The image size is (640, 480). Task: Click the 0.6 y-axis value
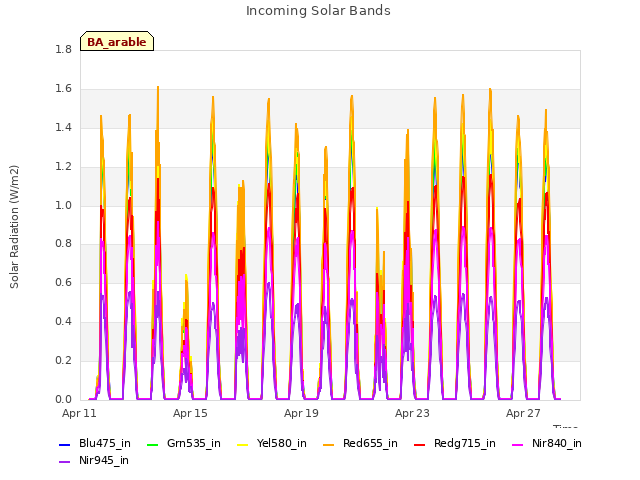pos(63,282)
